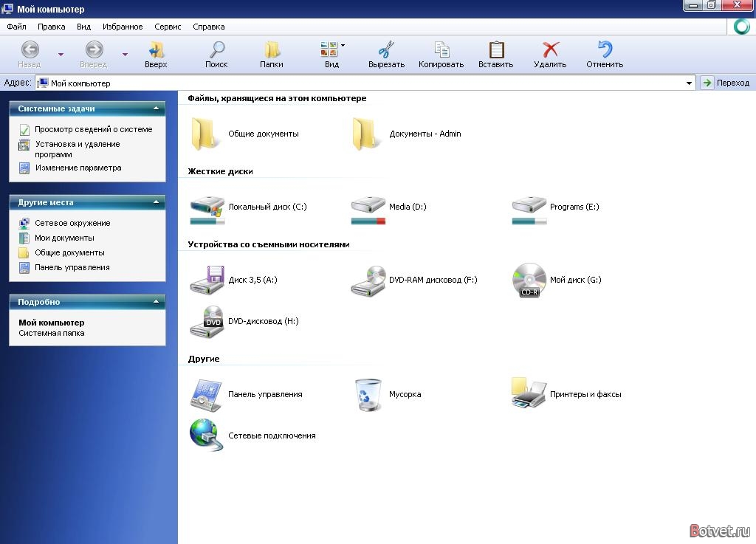Click the Локальный диск (C:) usage bar
Image resolution: width=756 pixels, height=544 pixels.
[x=207, y=221]
